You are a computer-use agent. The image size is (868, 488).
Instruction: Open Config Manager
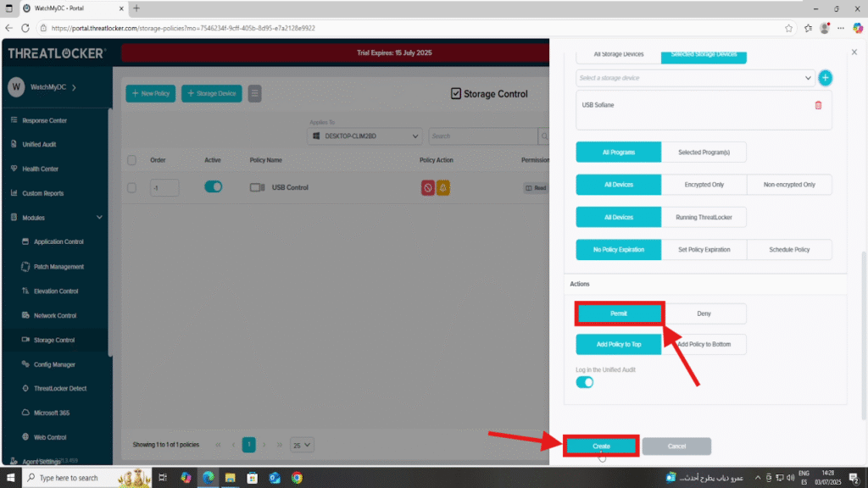click(x=53, y=364)
